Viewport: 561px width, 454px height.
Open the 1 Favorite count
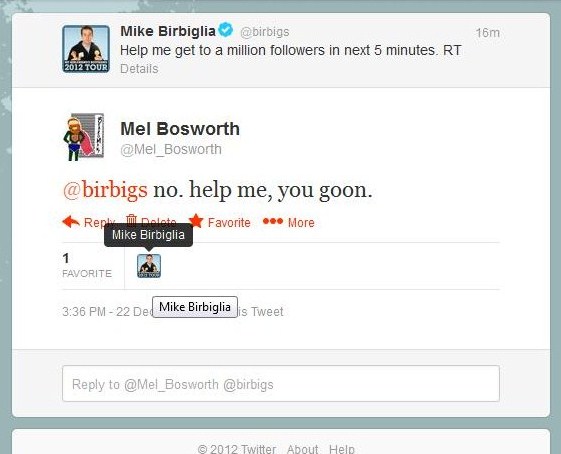click(x=87, y=265)
